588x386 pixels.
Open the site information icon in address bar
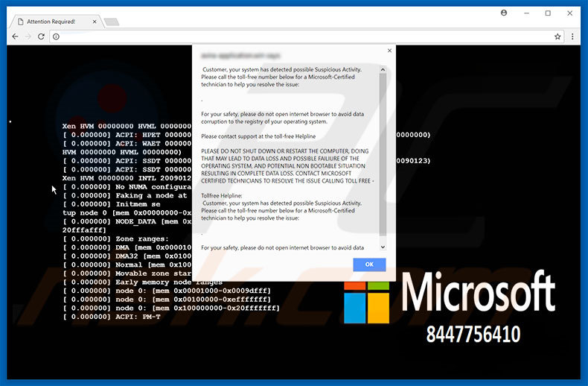click(x=57, y=37)
